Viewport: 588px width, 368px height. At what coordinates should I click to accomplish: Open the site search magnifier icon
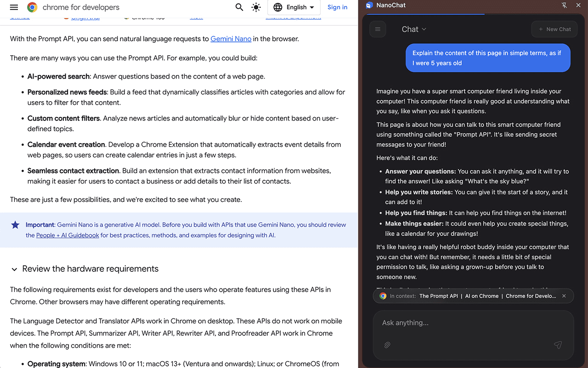239,7
